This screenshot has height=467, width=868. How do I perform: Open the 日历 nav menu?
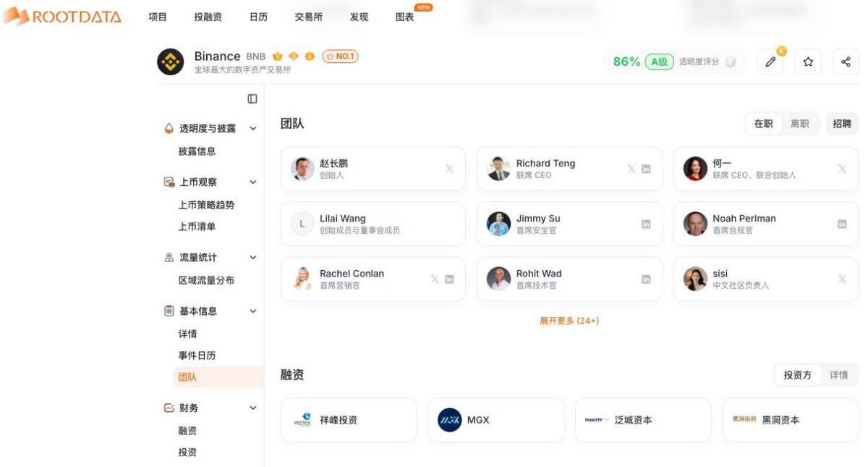(258, 17)
